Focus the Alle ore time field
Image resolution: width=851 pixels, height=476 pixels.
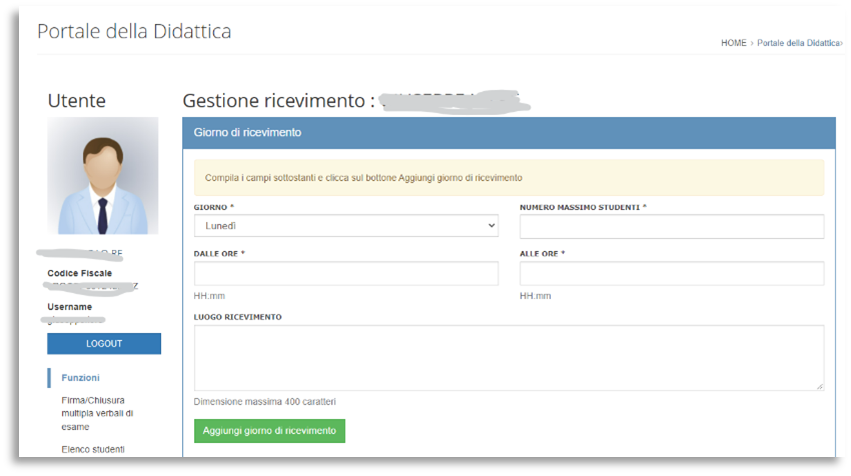tap(671, 274)
